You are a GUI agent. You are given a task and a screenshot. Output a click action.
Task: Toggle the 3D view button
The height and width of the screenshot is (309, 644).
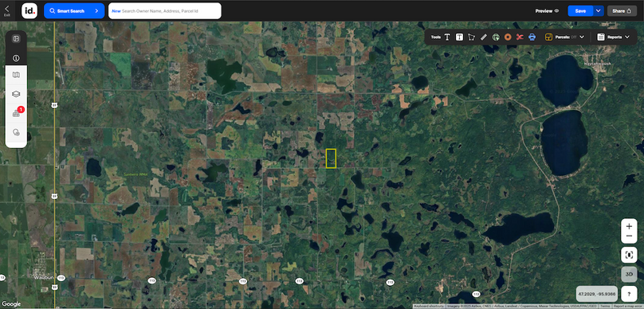coord(629,274)
